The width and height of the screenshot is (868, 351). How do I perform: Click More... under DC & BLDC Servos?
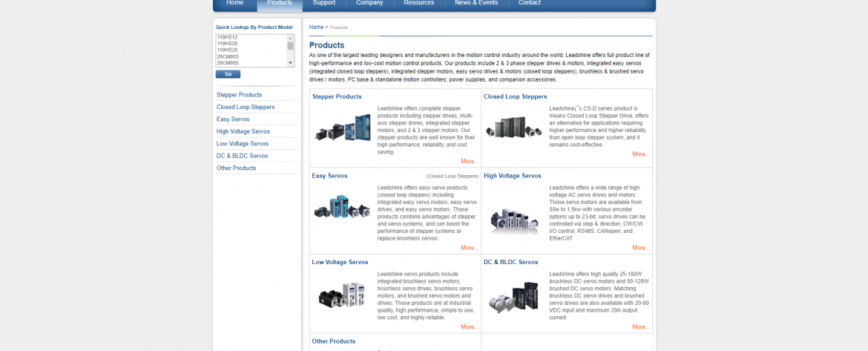pos(641,327)
